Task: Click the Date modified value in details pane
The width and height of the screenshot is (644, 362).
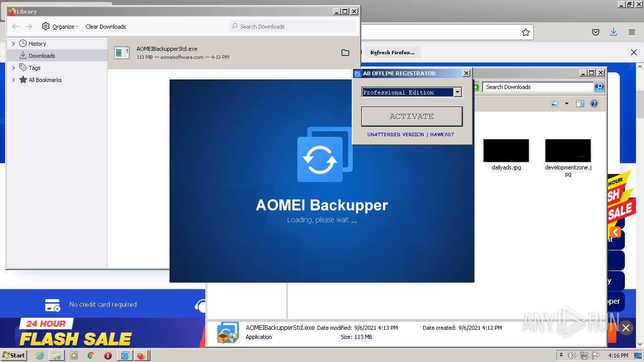Action: [376, 328]
